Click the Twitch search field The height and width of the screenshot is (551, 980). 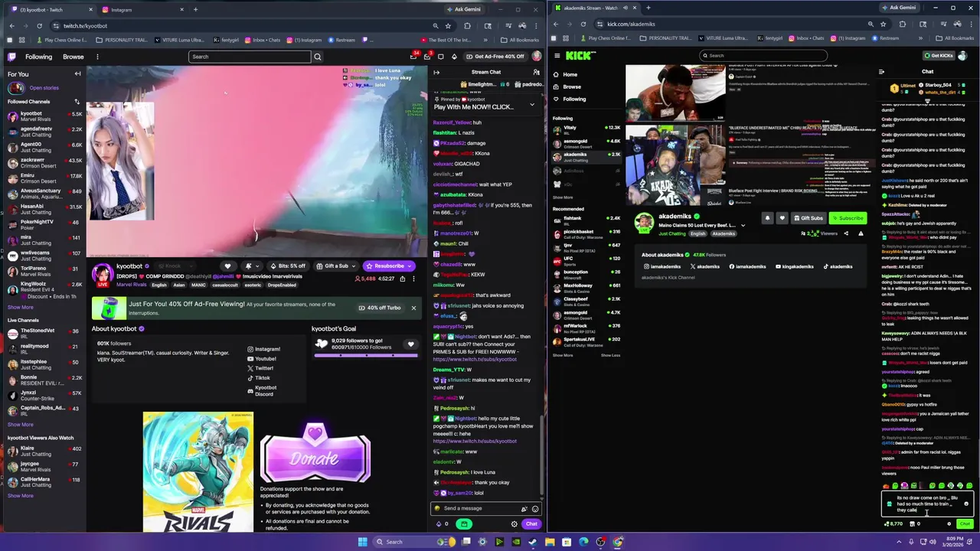point(250,57)
